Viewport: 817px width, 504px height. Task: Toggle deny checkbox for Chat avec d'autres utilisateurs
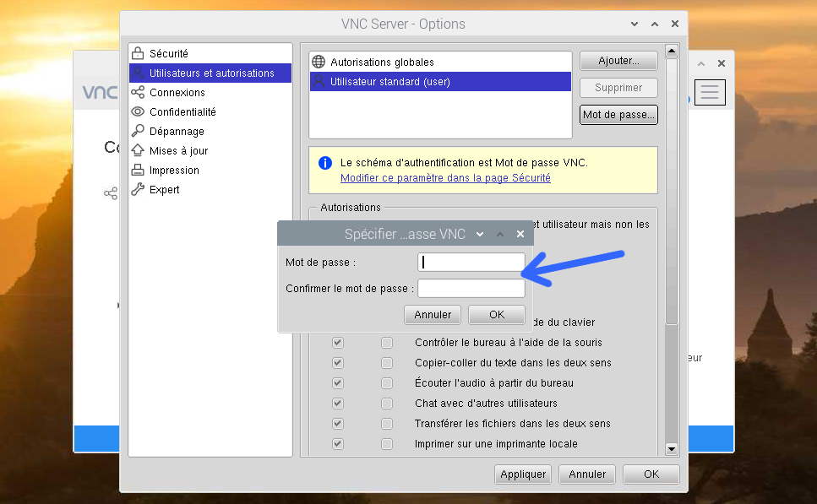[387, 403]
